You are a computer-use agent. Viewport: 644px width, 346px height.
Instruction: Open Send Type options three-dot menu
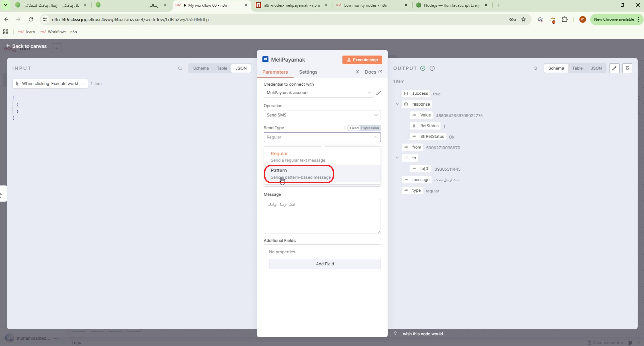click(344, 128)
